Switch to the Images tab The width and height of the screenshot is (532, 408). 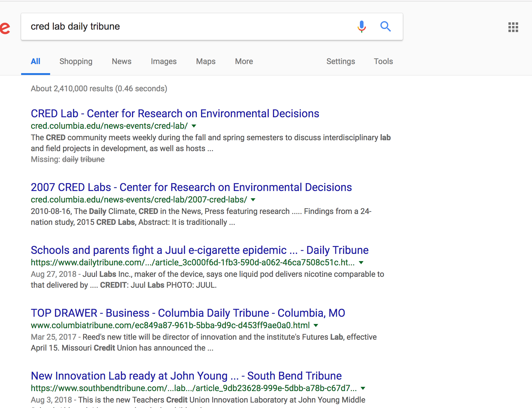[164, 61]
